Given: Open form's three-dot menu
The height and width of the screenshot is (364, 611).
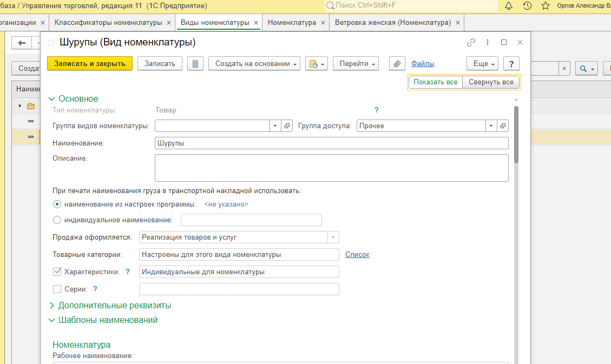Looking at the screenshot, I should (x=488, y=42).
